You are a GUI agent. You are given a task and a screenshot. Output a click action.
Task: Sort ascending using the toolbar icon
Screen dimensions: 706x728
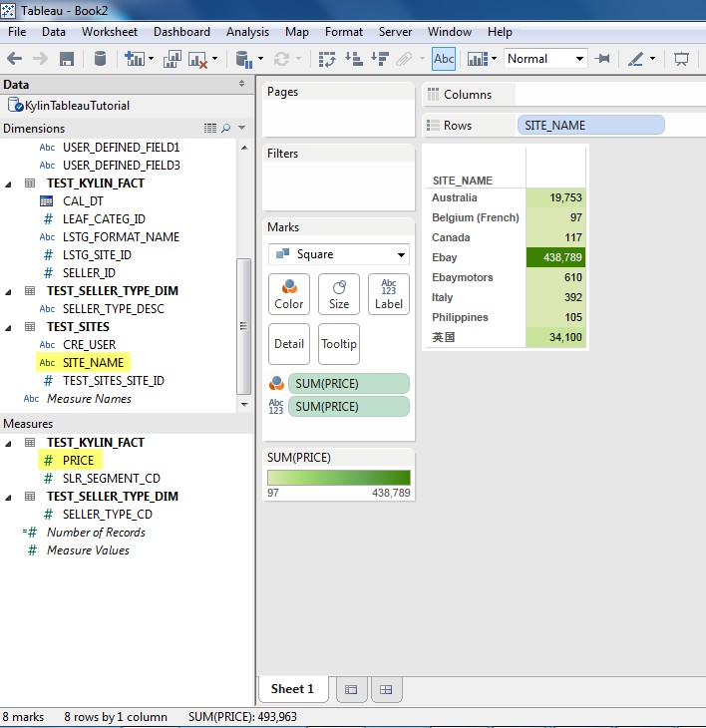coord(353,59)
